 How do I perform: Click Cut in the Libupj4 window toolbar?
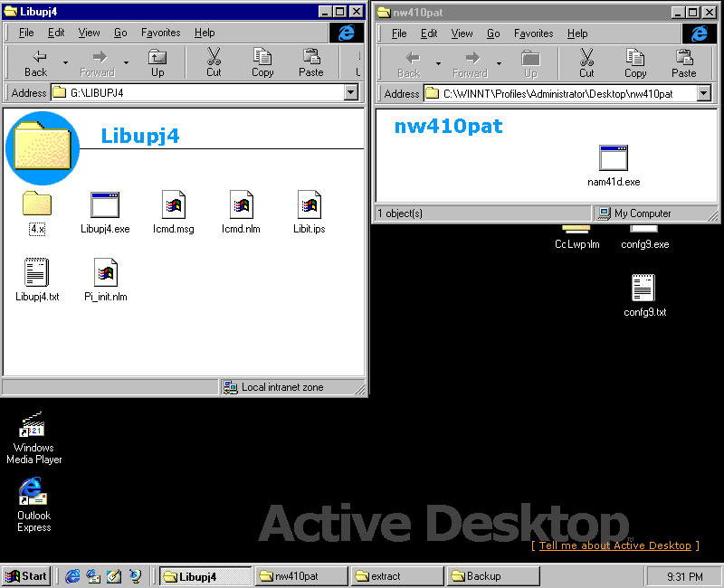(x=214, y=62)
